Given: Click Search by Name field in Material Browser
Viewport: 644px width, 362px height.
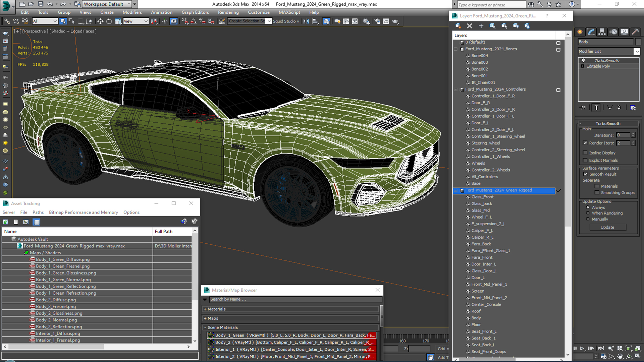Looking at the screenshot, I should [296, 299].
